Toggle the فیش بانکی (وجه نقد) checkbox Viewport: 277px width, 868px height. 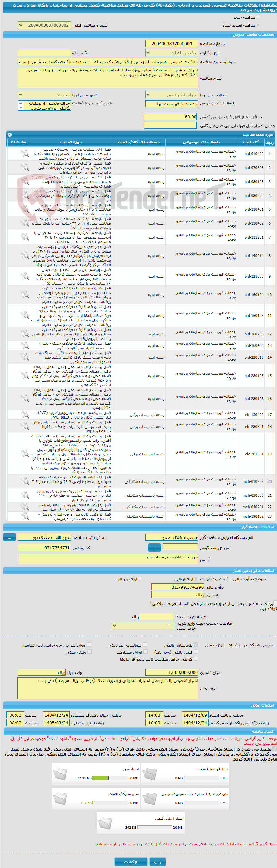[196, 652]
